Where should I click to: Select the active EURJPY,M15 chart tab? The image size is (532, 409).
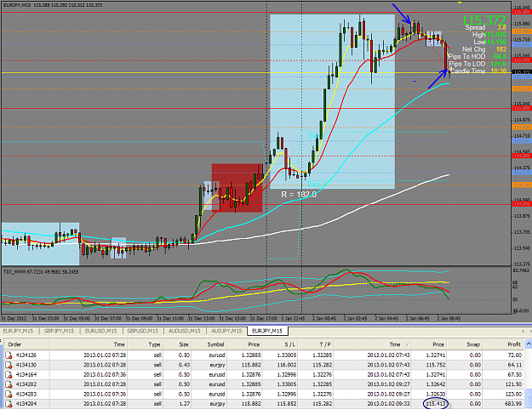pyautogui.click(x=267, y=331)
